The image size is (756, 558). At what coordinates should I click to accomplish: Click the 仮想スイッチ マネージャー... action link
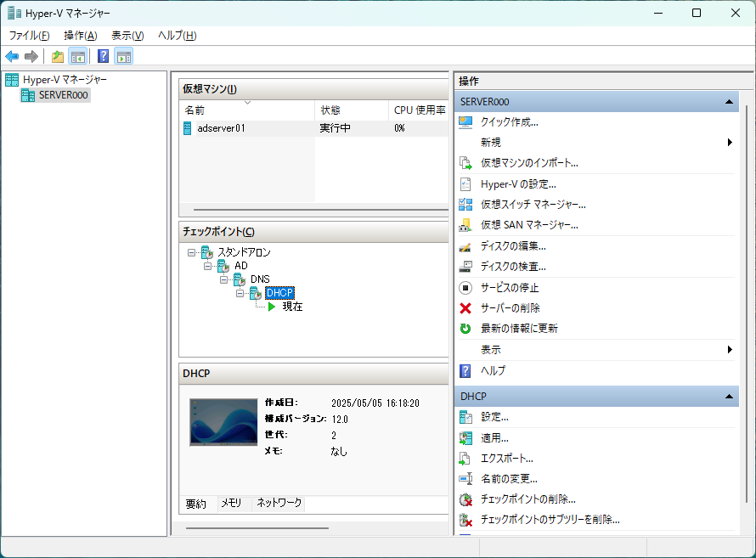coord(533,205)
